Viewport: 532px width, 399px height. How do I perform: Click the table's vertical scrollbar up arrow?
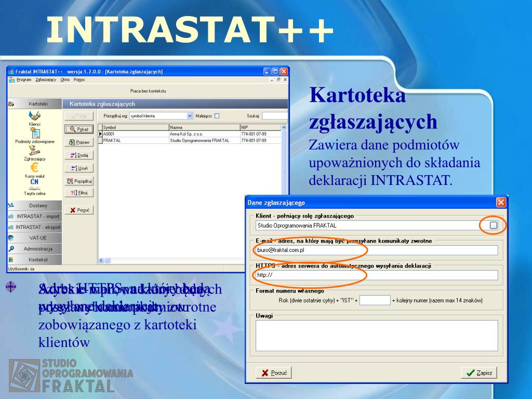pyautogui.click(x=284, y=128)
